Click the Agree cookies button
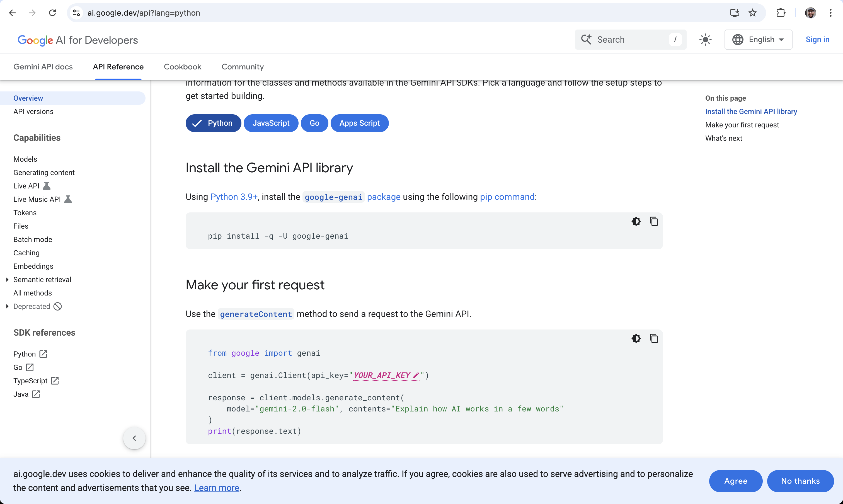This screenshot has height=504, width=843. (736, 481)
